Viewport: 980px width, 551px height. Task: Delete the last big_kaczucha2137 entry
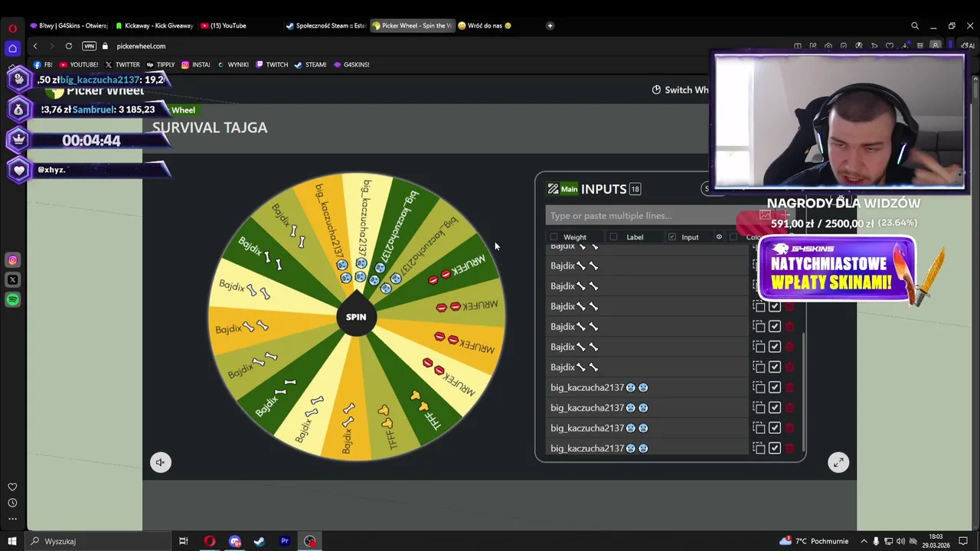790,448
